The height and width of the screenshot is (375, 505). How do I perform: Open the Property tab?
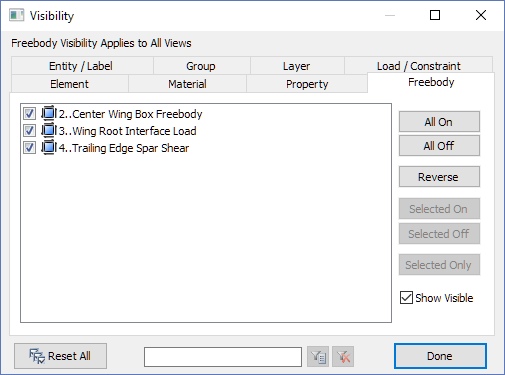(307, 84)
